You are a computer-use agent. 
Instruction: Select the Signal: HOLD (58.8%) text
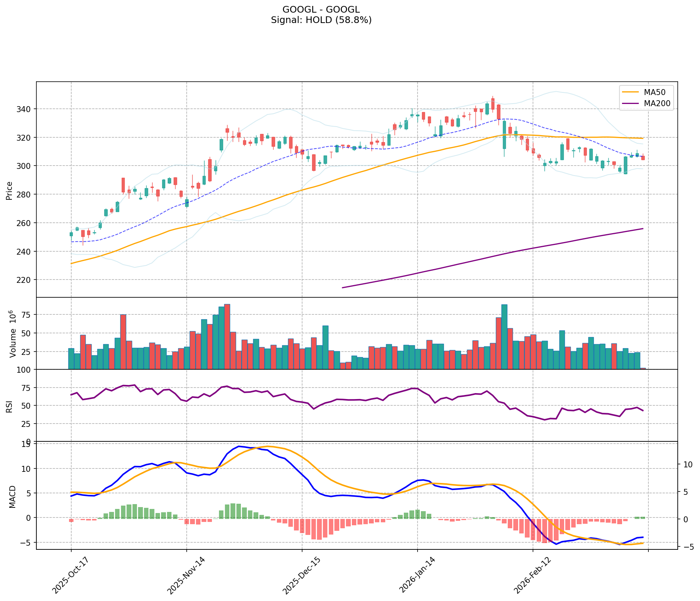[x=321, y=20]
